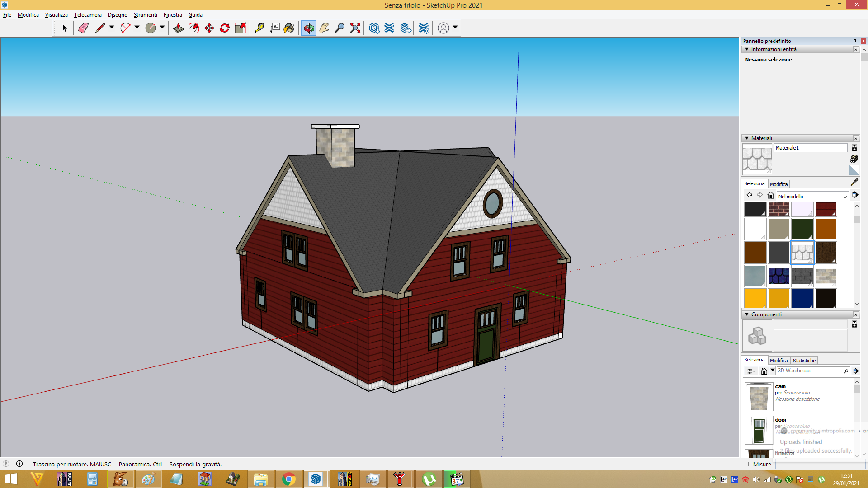868x488 pixels.
Task: Select the door component thumbnail
Action: 759,430
